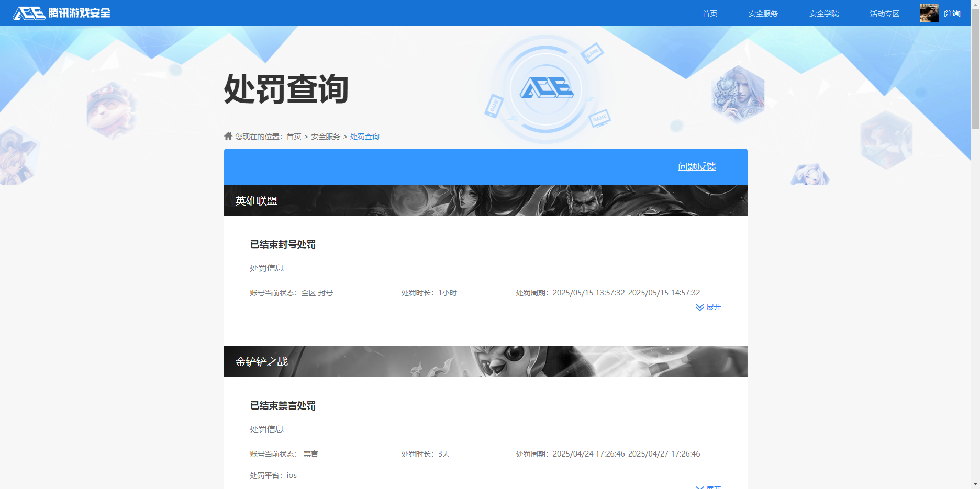980x489 pixels.
Task: Select the 已结束封号处罚 heading
Action: coord(283,244)
